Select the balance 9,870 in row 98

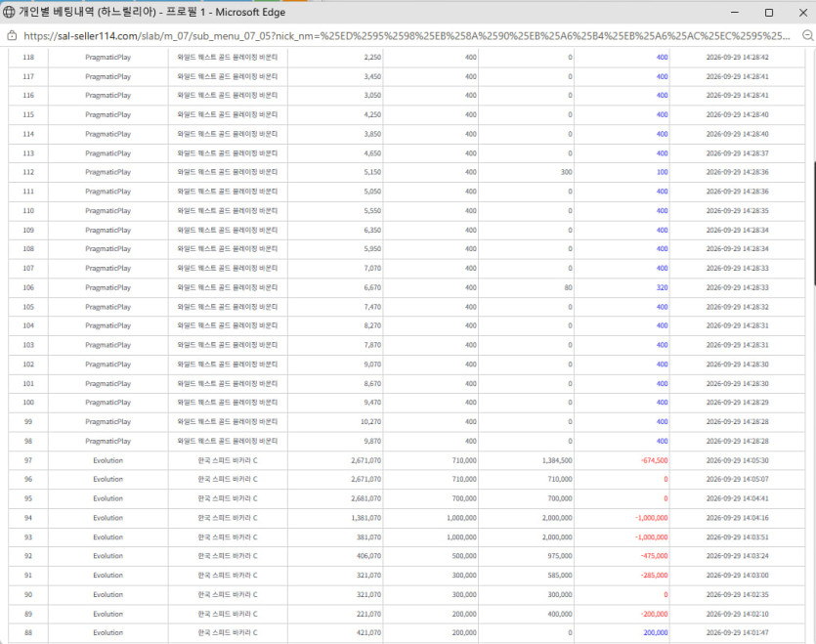pos(372,441)
